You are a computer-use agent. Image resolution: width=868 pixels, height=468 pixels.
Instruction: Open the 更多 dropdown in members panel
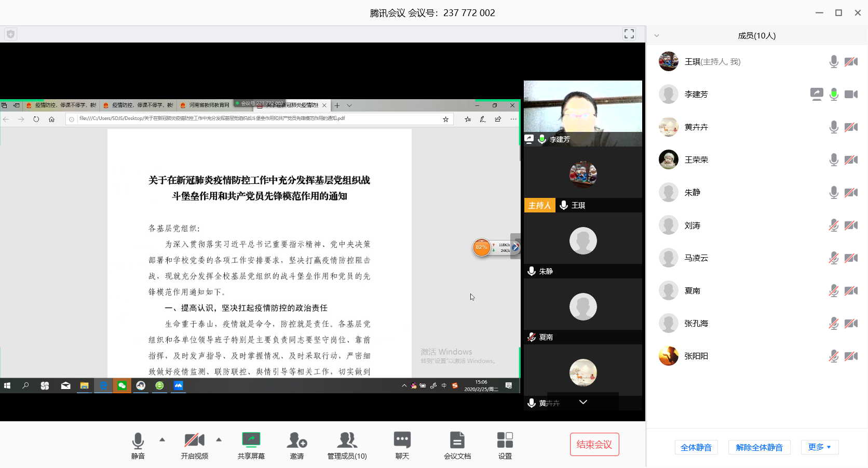(820, 447)
